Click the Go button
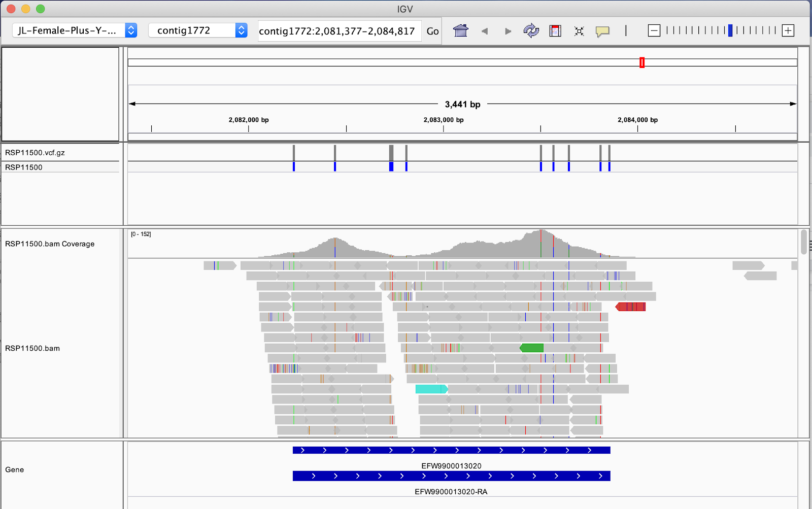Viewport: 812px width, 509px height. [432, 31]
